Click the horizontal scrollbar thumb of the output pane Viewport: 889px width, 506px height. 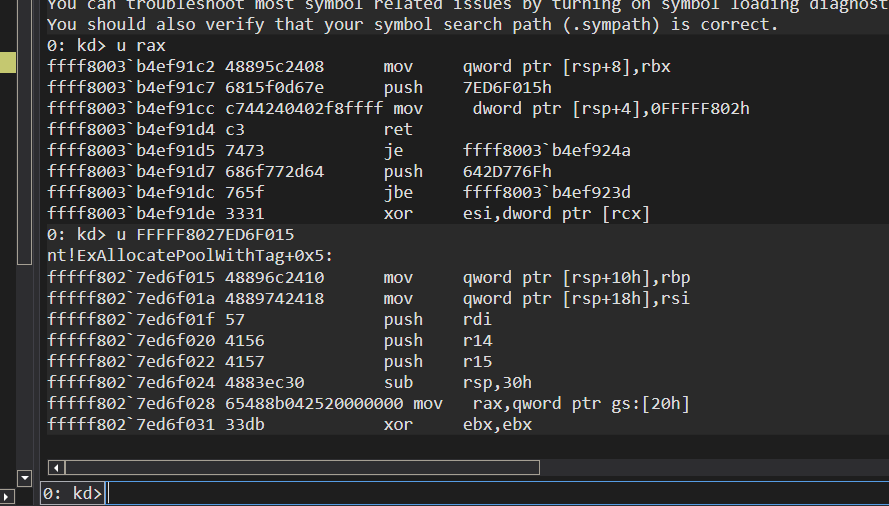(300, 467)
